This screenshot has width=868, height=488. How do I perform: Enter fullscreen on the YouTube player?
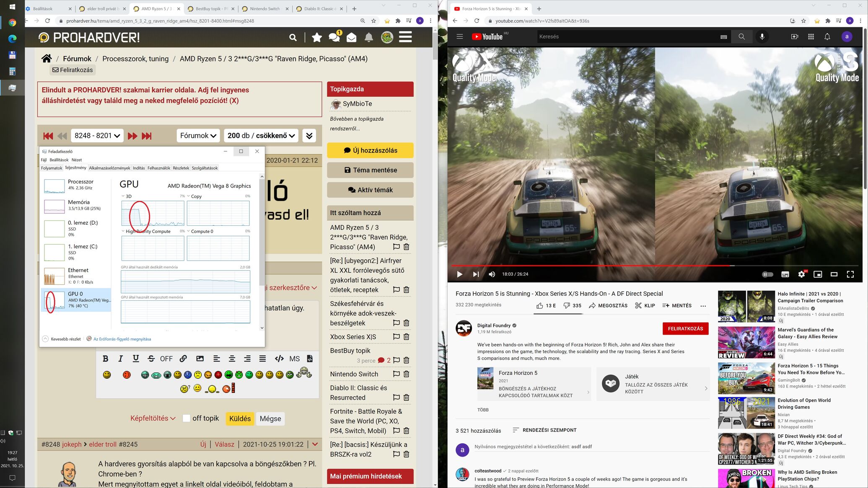coord(850,274)
